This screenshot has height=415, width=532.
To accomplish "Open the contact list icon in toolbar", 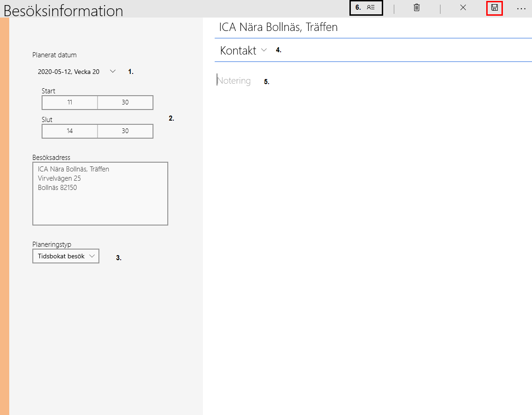I will point(371,7).
